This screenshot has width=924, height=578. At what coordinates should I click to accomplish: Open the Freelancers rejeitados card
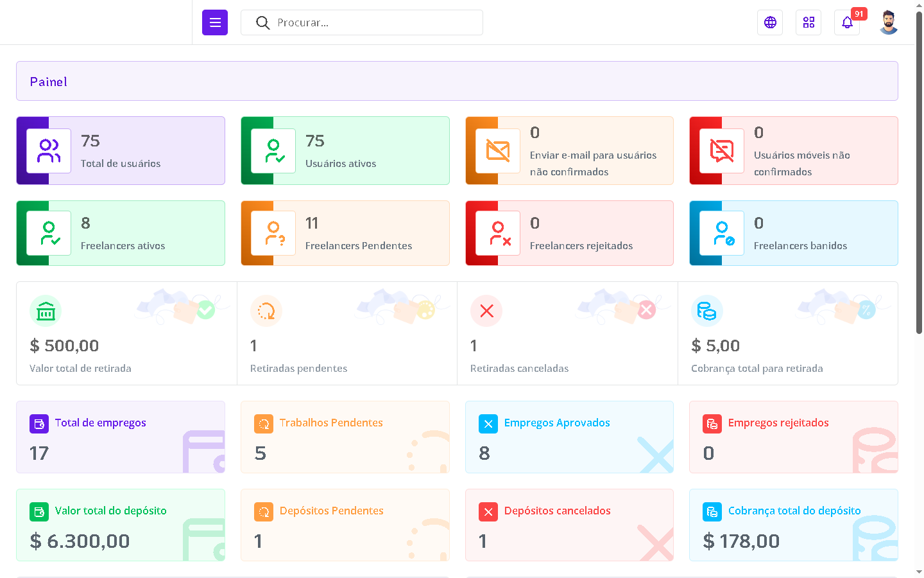pyautogui.click(x=569, y=233)
